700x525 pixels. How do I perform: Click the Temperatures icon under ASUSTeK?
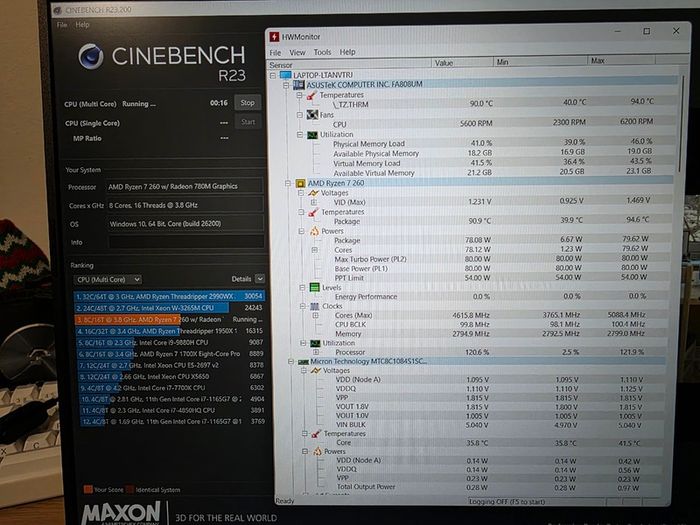click(x=311, y=95)
